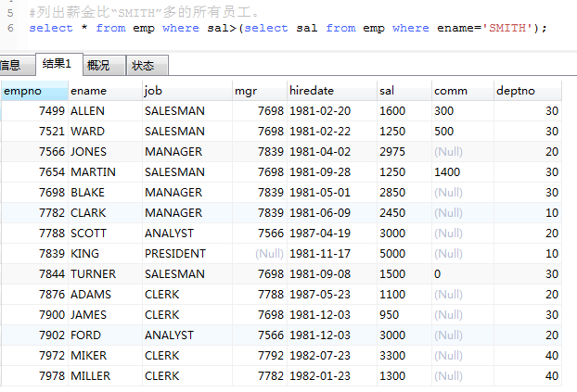Image resolution: width=577 pixels, height=392 pixels.
Task: Select the 结果1 tab
Action: click(x=58, y=64)
